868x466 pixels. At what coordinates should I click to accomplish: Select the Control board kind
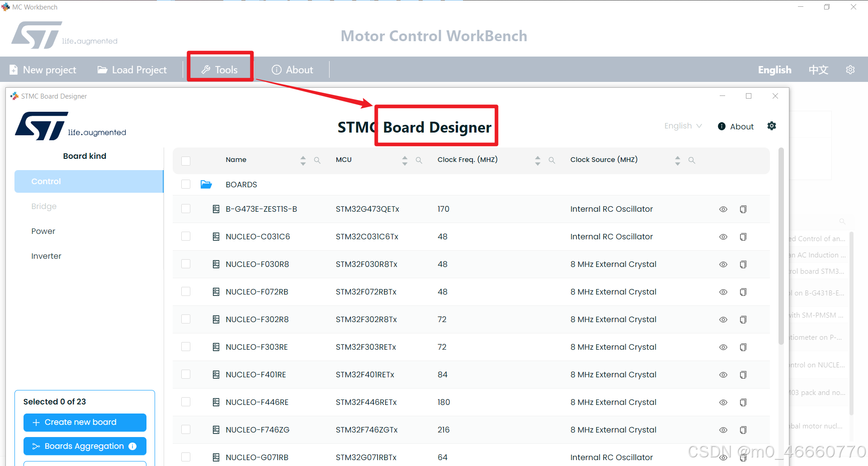[x=89, y=181]
